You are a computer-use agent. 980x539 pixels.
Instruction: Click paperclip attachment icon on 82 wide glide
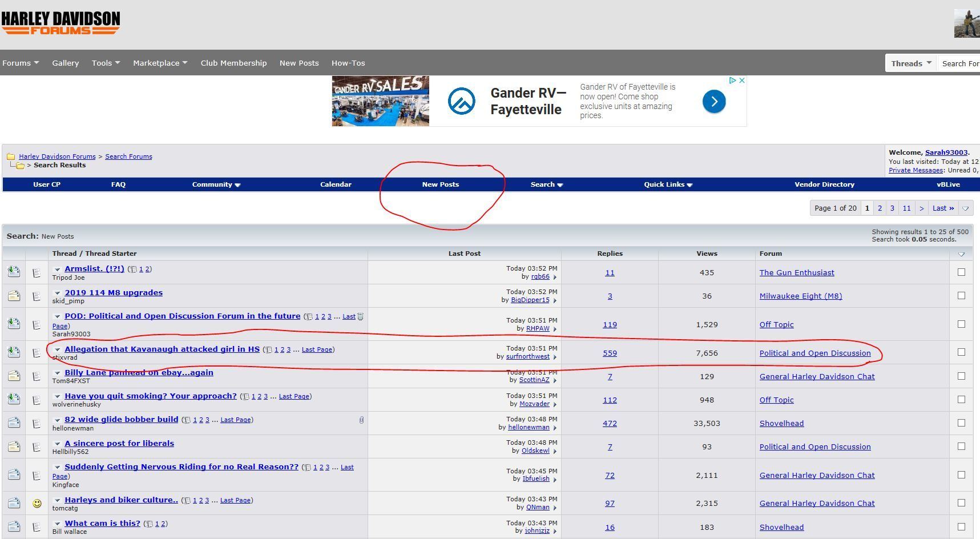tap(361, 420)
